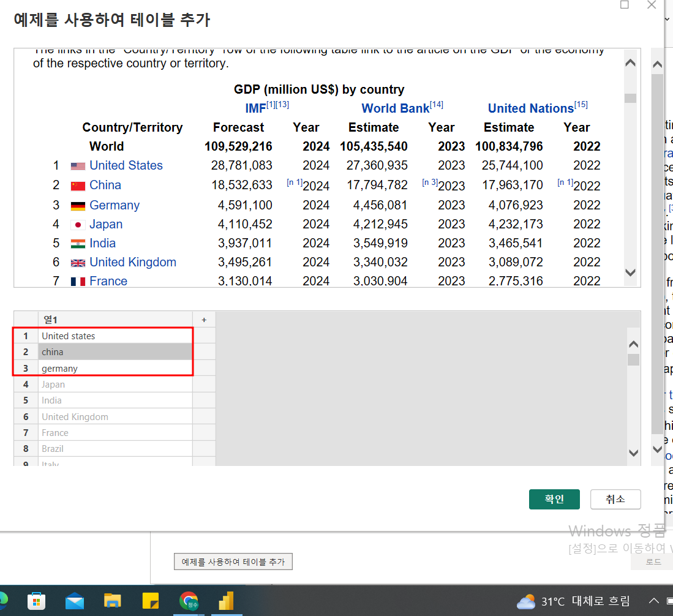
Task: Click the Japan flag icon
Action: coord(78,225)
